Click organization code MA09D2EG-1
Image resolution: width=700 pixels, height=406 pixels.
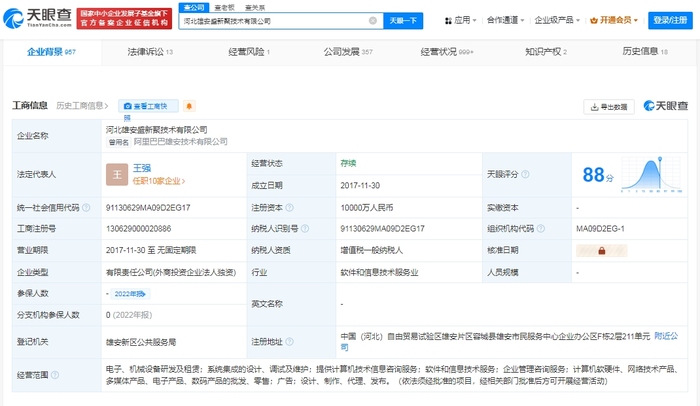pyautogui.click(x=600, y=229)
